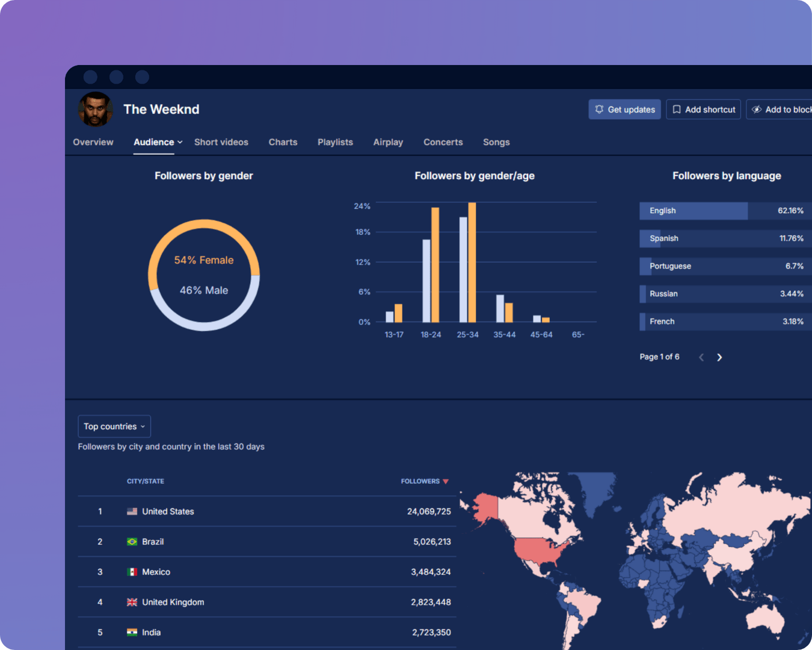The width and height of the screenshot is (812, 650).
Task: Click the United Kingdom flag icon
Action: click(x=132, y=602)
